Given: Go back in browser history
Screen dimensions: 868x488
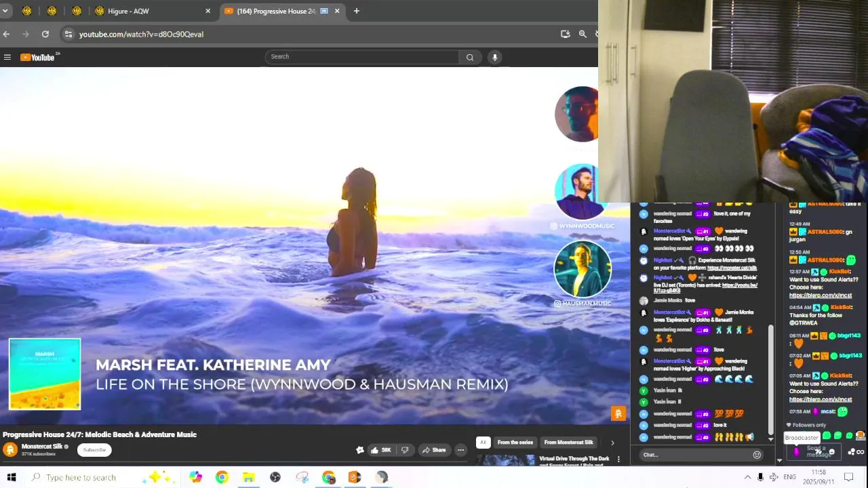Looking at the screenshot, I should pyautogui.click(x=6, y=34).
